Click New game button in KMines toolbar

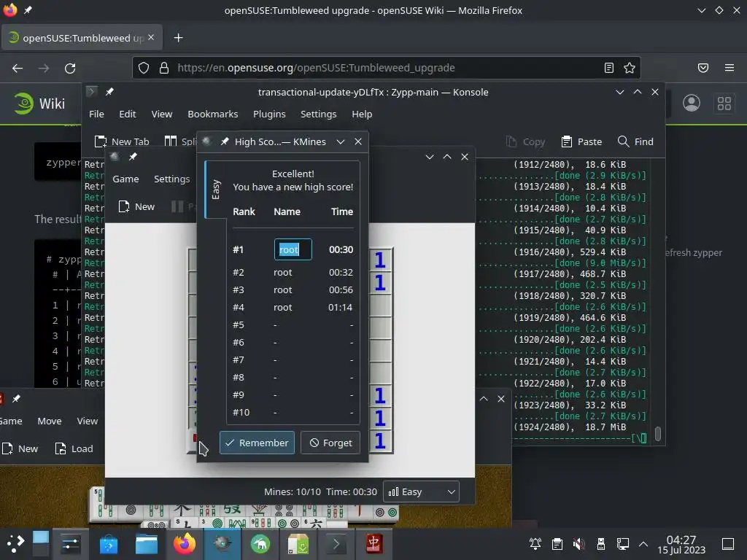tap(136, 206)
